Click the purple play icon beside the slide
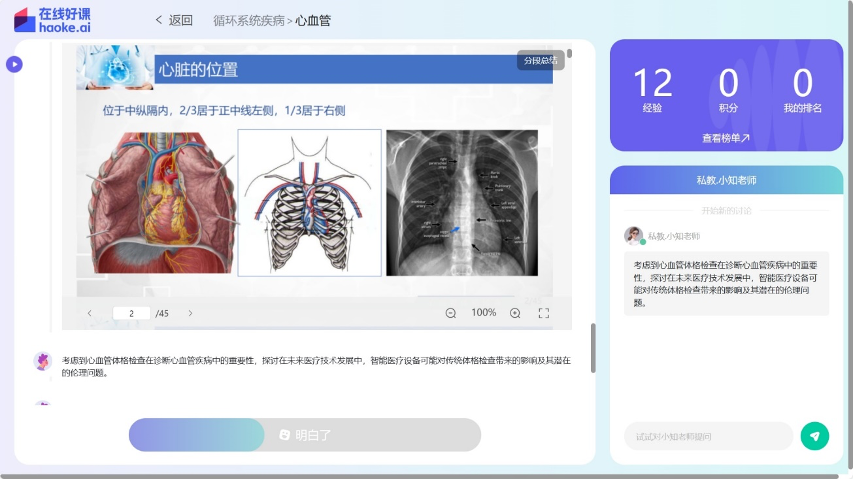The height and width of the screenshot is (480, 854). tap(14, 65)
